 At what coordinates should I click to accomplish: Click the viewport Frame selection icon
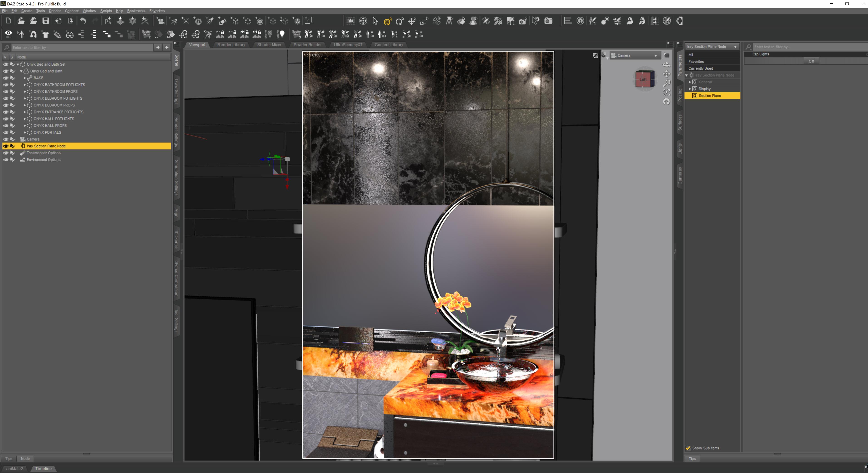pyautogui.click(x=666, y=92)
